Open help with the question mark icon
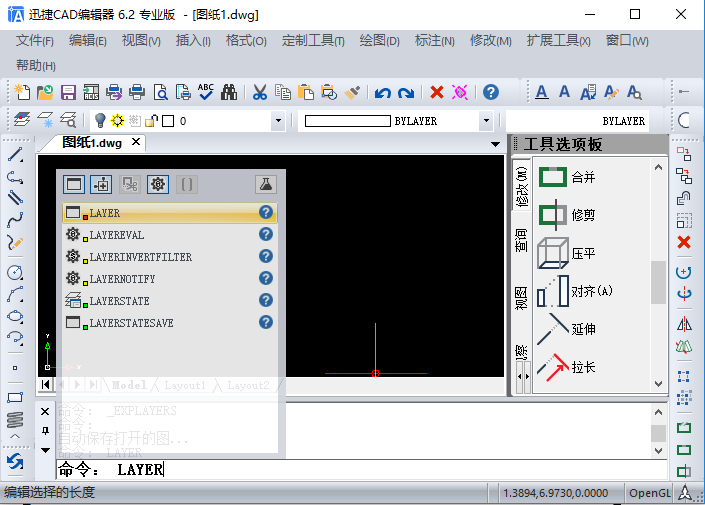705x505 pixels. [x=491, y=92]
